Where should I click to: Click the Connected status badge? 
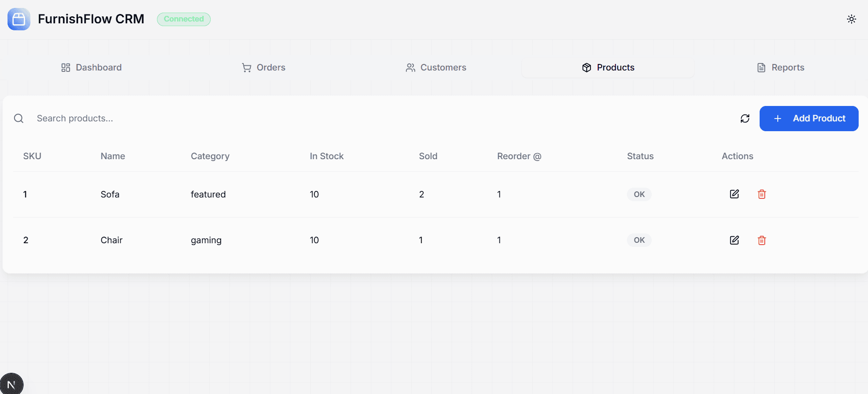(184, 19)
